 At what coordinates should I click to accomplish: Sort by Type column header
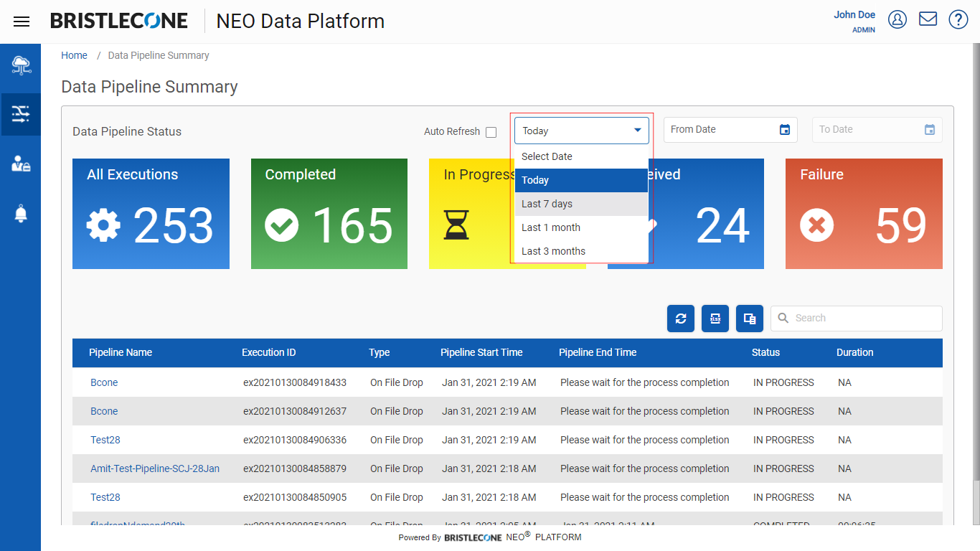[380, 352]
